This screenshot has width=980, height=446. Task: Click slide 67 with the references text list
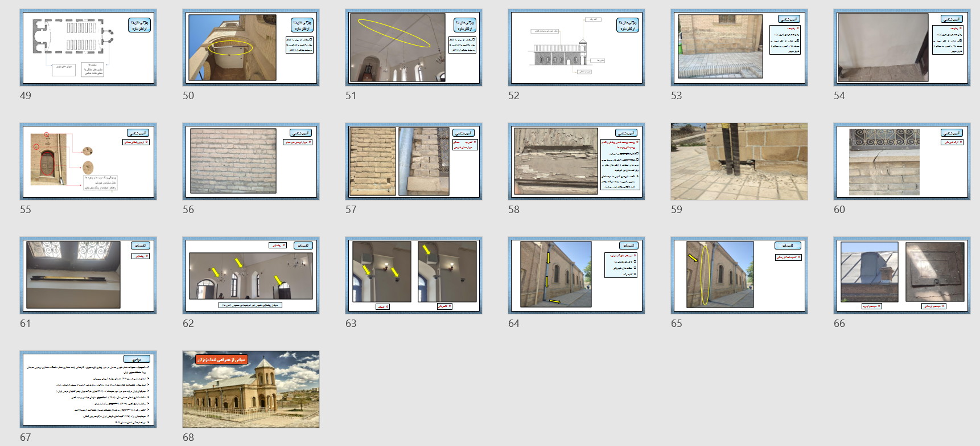88,389
